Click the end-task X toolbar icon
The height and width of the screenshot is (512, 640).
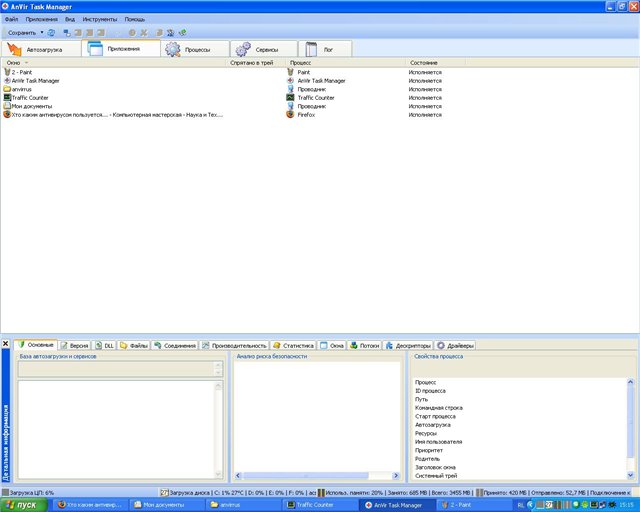[144, 33]
